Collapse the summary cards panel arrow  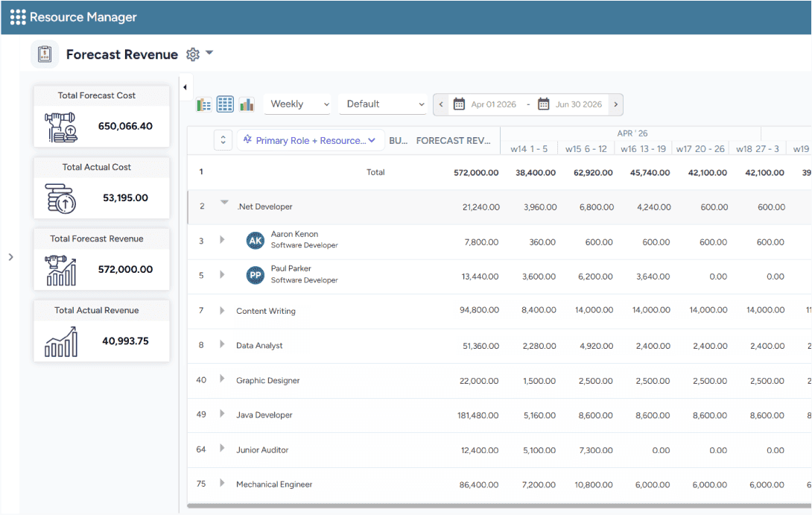pos(185,87)
